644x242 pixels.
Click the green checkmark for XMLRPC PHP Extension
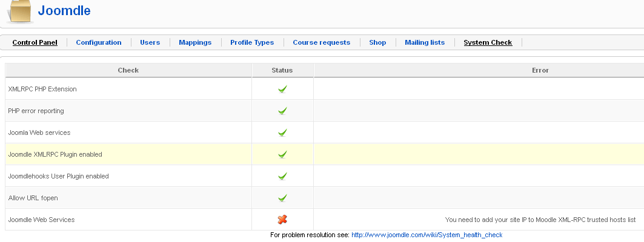(x=282, y=89)
